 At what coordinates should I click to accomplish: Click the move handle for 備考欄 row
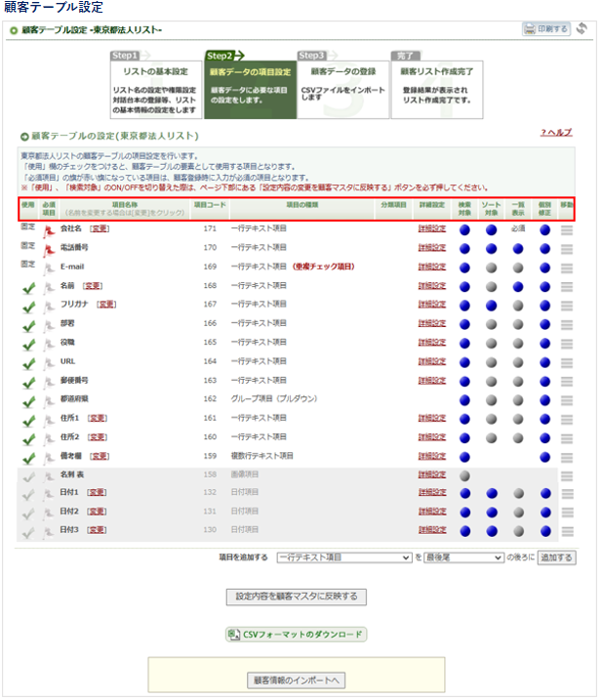click(x=567, y=458)
